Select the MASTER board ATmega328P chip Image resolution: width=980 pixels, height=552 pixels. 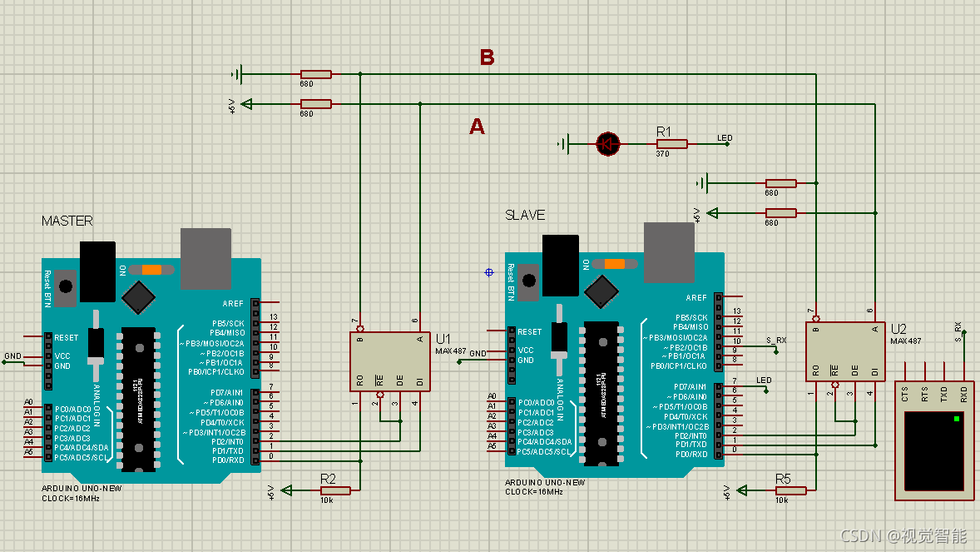pos(139,399)
